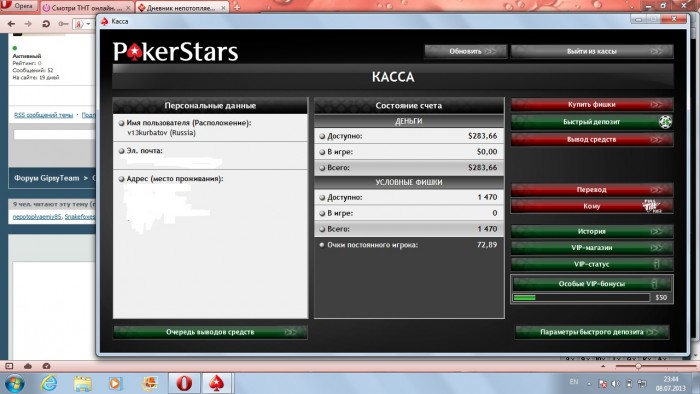This screenshot has height=394, width=700.
Task: Open the История button
Action: [x=592, y=231]
